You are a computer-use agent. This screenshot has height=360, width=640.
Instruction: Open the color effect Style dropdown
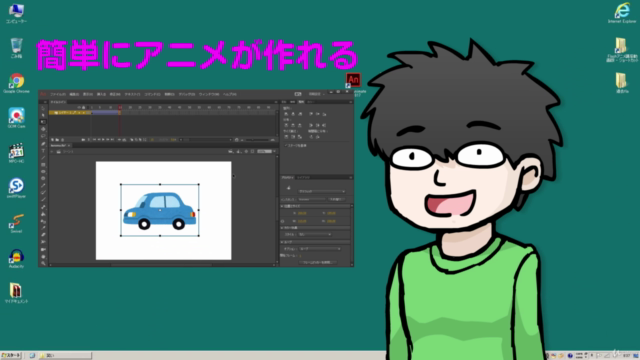click(314, 234)
